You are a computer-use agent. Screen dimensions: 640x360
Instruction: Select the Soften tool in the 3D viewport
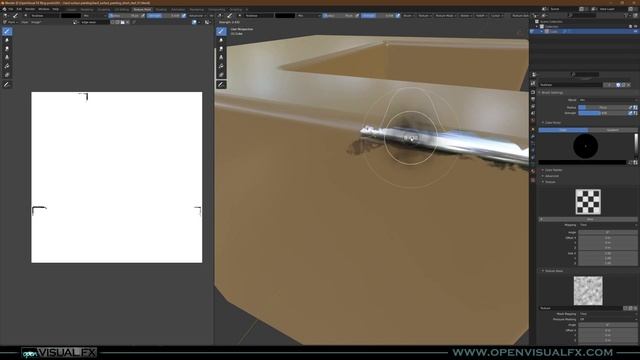tap(221, 40)
